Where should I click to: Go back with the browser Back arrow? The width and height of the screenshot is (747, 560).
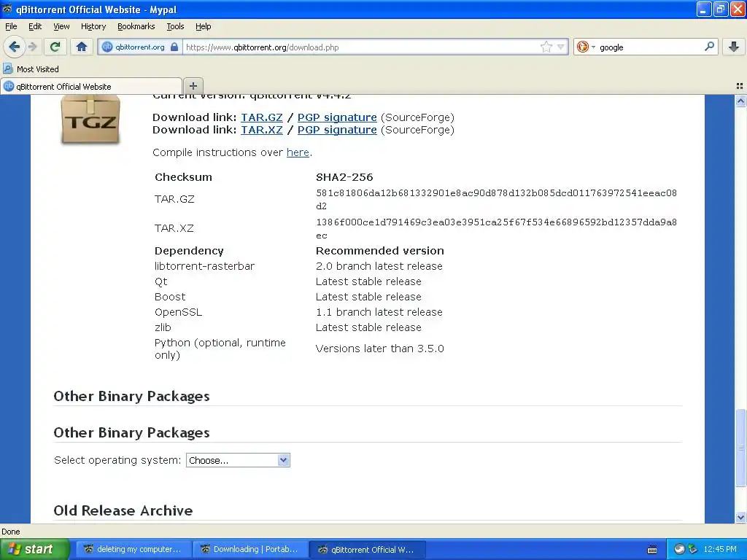[x=15, y=47]
